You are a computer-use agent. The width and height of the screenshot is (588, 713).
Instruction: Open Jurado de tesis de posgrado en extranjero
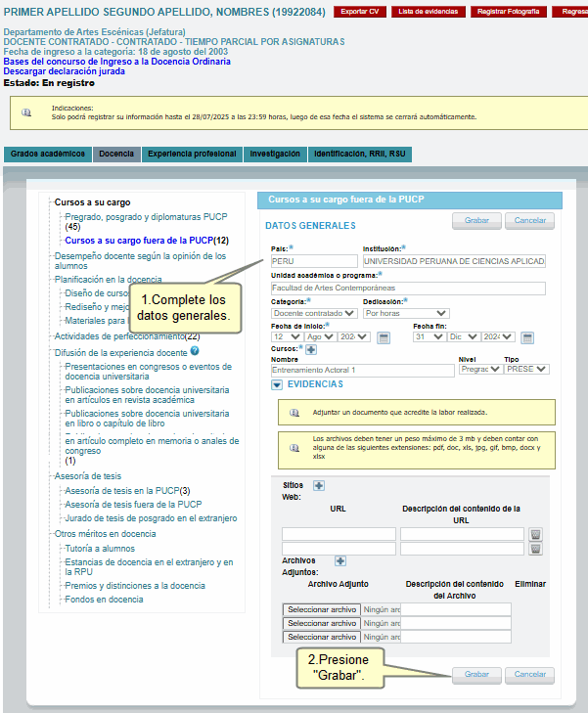[151, 518]
